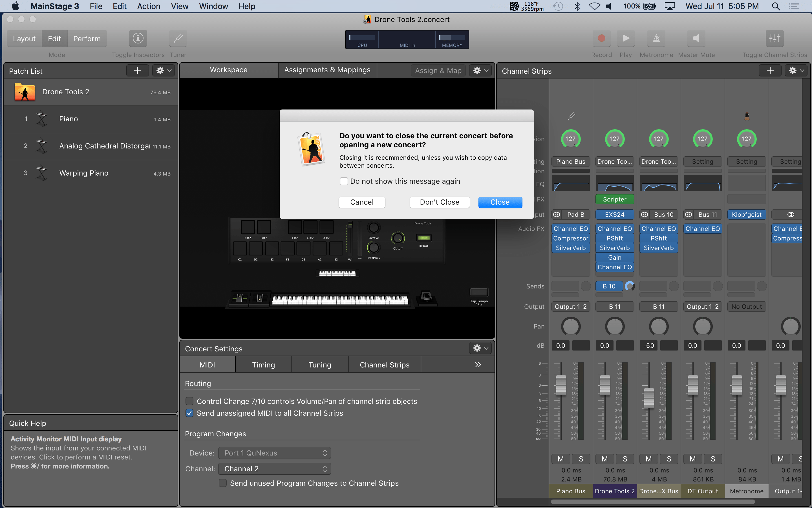Click Toggle Channel Strips mixer icon

click(775, 38)
